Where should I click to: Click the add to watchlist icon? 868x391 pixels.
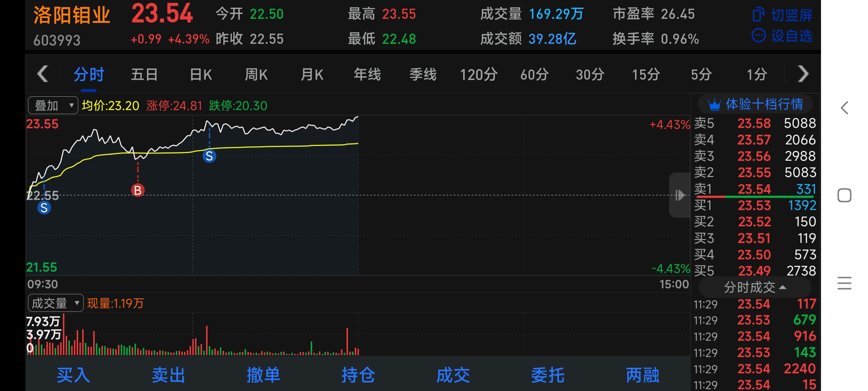coord(758,35)
